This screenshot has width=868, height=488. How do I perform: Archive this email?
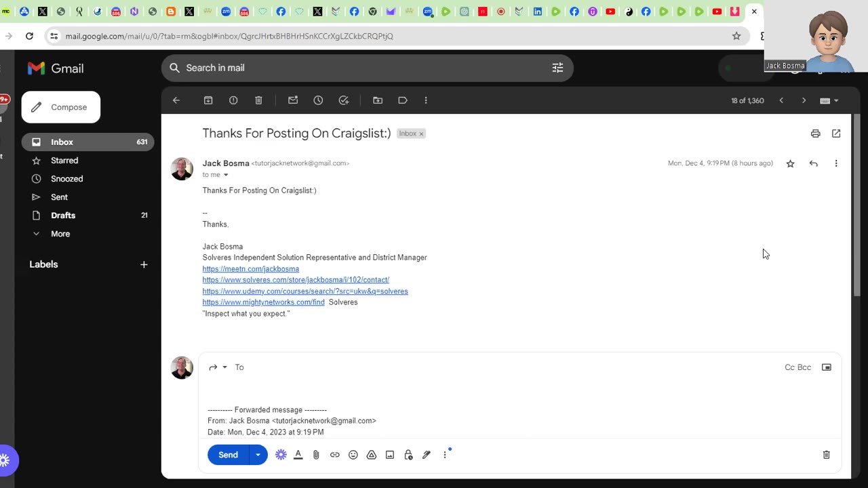coord(208,100)
